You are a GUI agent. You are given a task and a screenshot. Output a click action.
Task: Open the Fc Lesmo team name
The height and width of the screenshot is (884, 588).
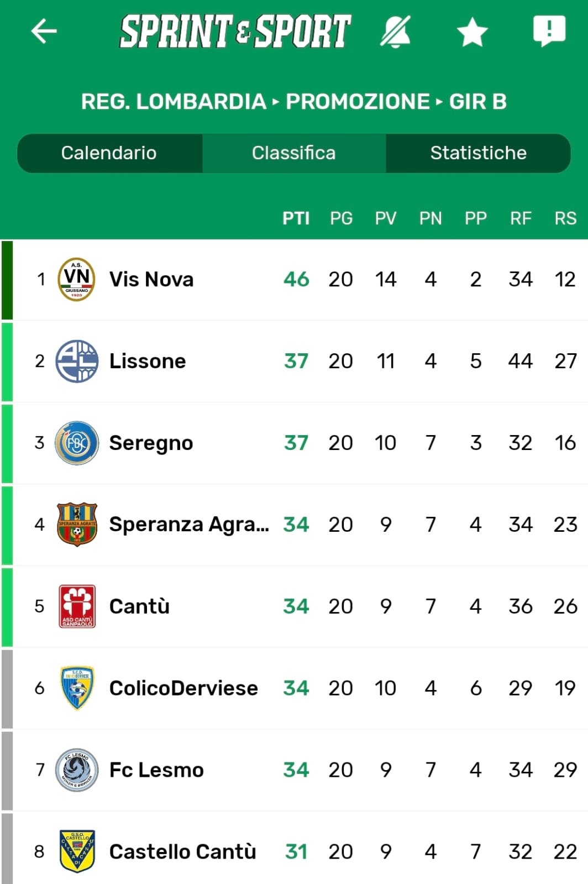(156, 770)
